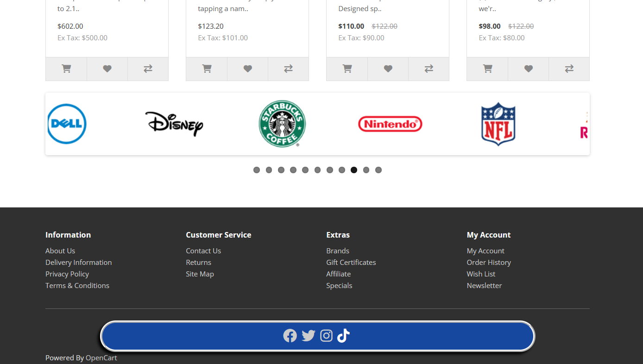643x364 pixels.
Task: View the Specials page
Action: click(339, 285)
